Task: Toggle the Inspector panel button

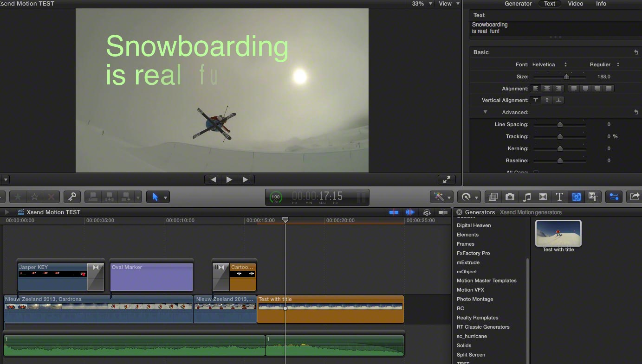Action: click(x=614, y=197)
